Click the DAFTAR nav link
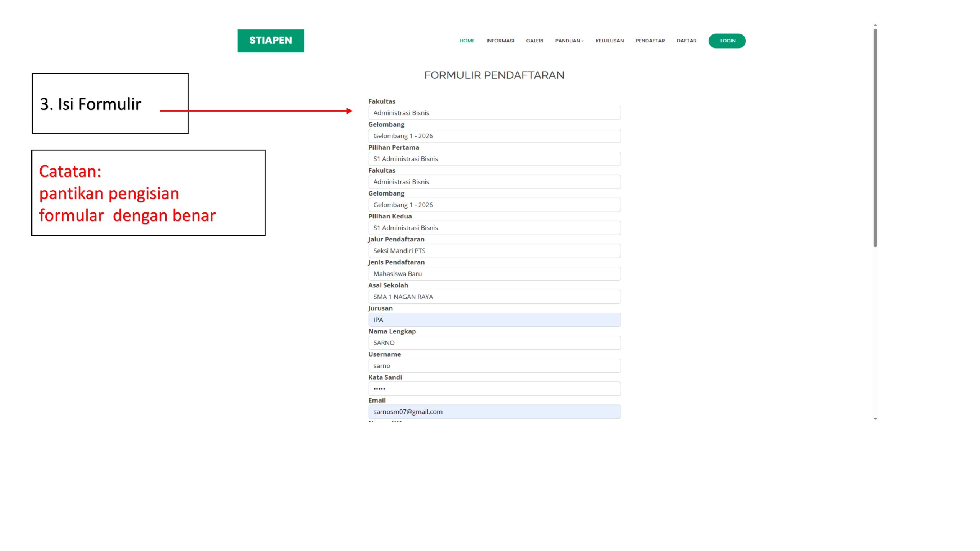The width and height of the screenshot is (980, 551). click(x=686, y=41)
